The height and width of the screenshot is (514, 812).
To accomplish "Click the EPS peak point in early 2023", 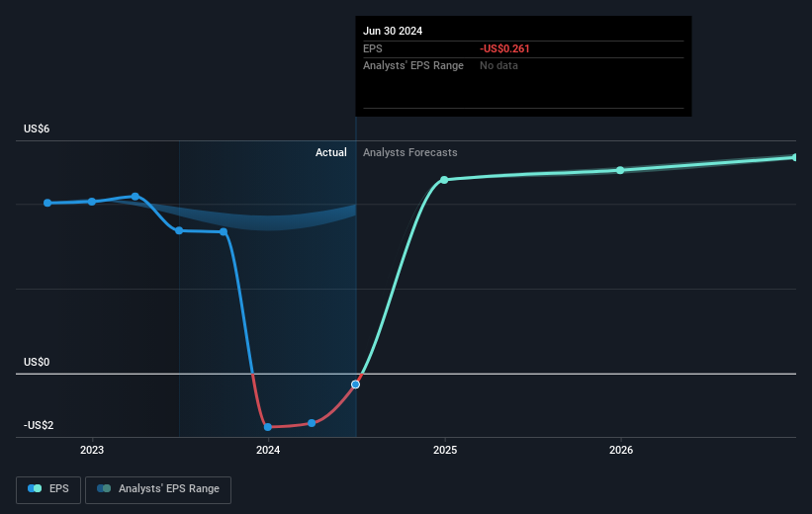I will point(135,196).
